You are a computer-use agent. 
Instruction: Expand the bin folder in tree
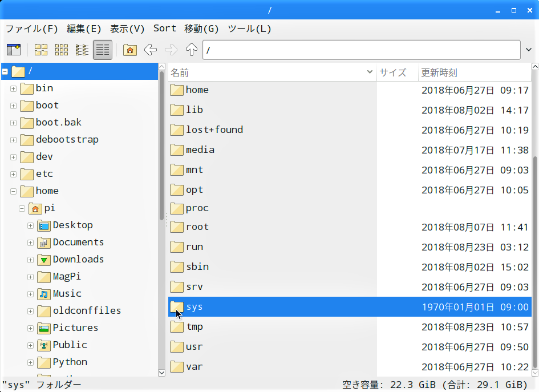tap(14, 88)
